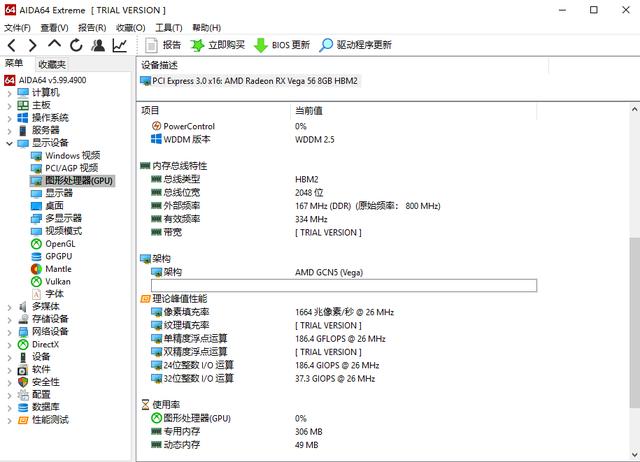Expand the 网络设备 tree node
This screenshot has height=462, width=640.
coord(9,332)
